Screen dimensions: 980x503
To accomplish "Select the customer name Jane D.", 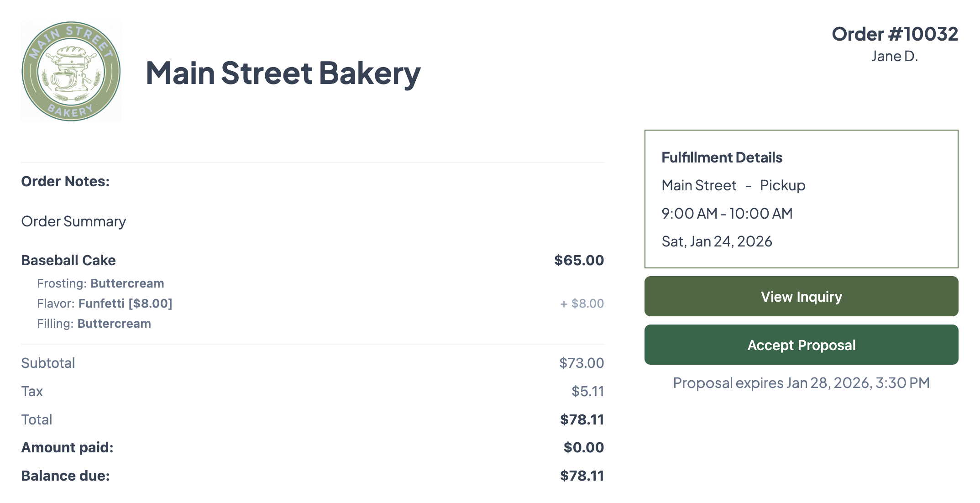I will pos(894,56).
